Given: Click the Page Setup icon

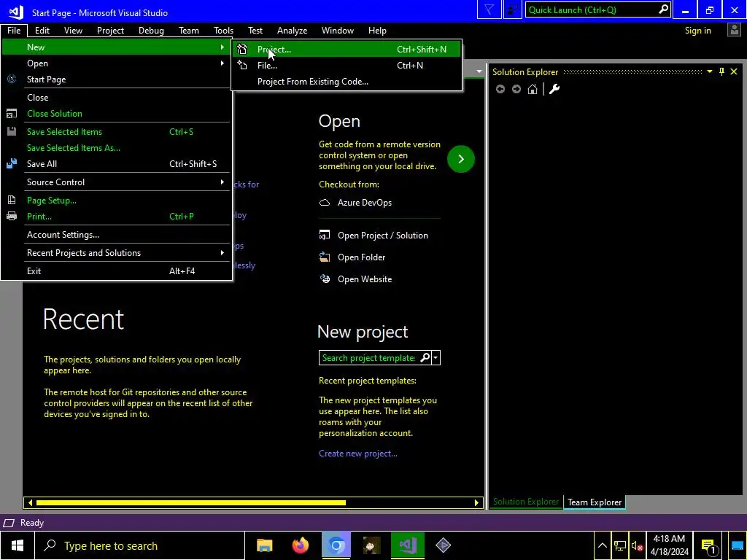Looking at the screenshot, I should [x=12, y=200].
